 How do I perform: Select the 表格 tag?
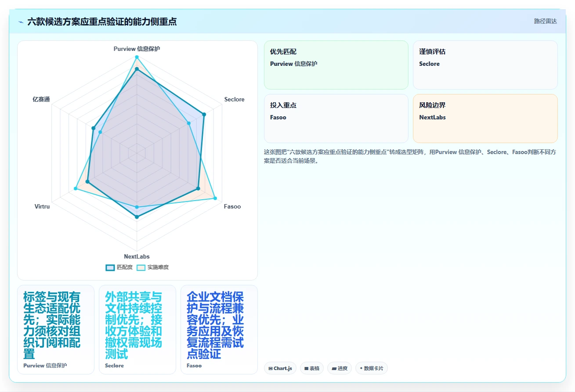coord(312,368)
